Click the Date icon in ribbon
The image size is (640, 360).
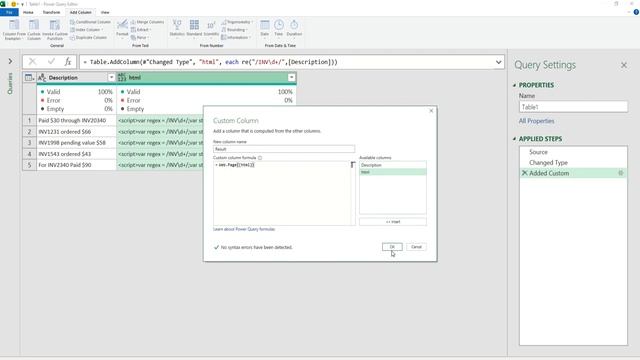264,25
